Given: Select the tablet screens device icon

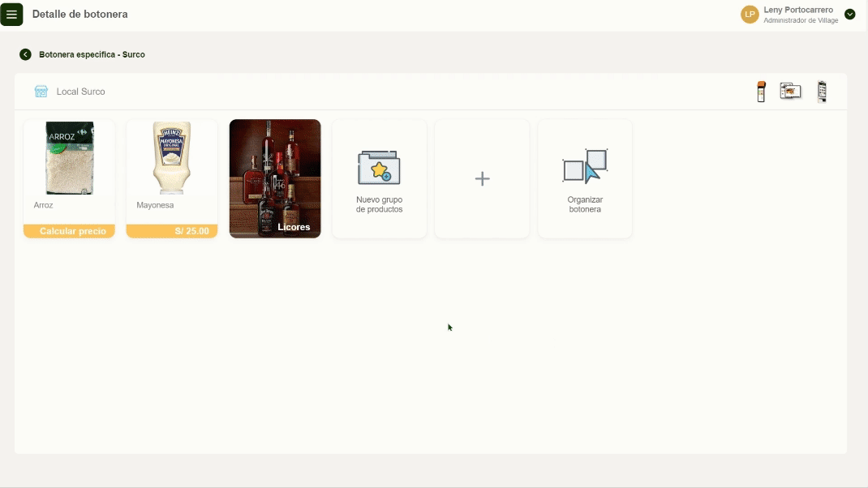Looking at the screenshot, I should 790,91.
